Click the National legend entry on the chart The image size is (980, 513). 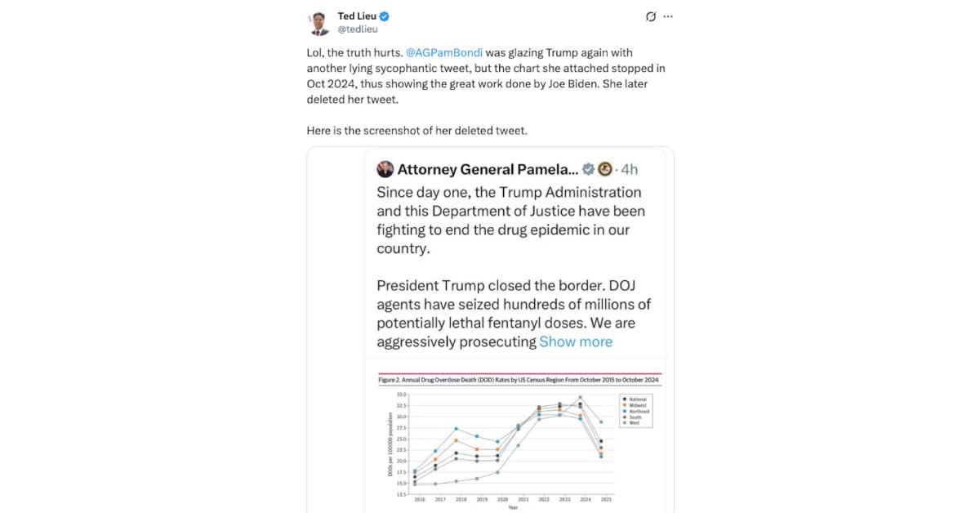coord(634,399)
